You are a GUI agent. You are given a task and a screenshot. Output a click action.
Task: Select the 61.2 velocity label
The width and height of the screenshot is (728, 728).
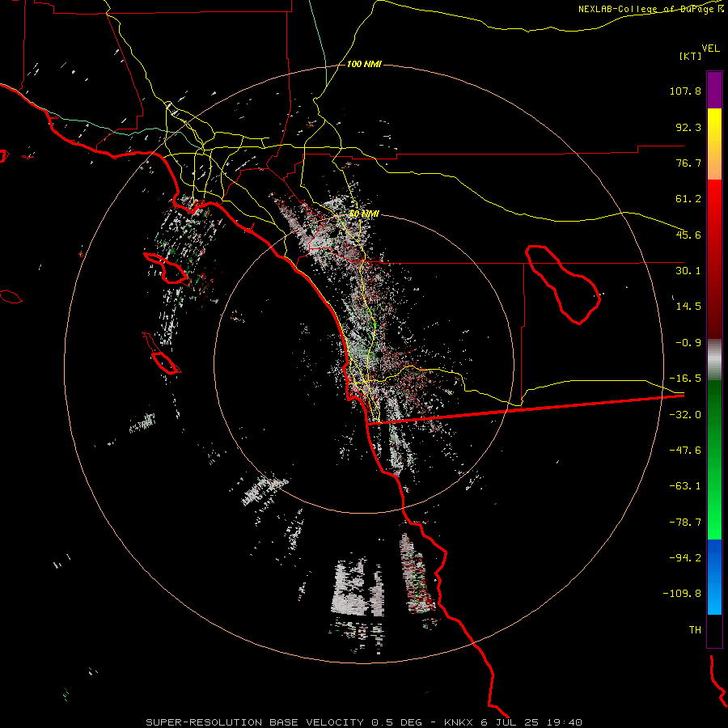[x=688, y=199]
